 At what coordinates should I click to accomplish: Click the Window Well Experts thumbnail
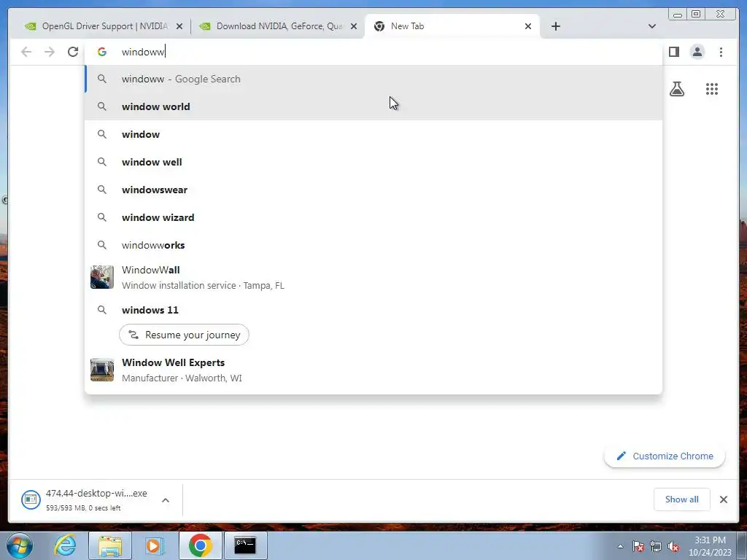click(102, 370)
